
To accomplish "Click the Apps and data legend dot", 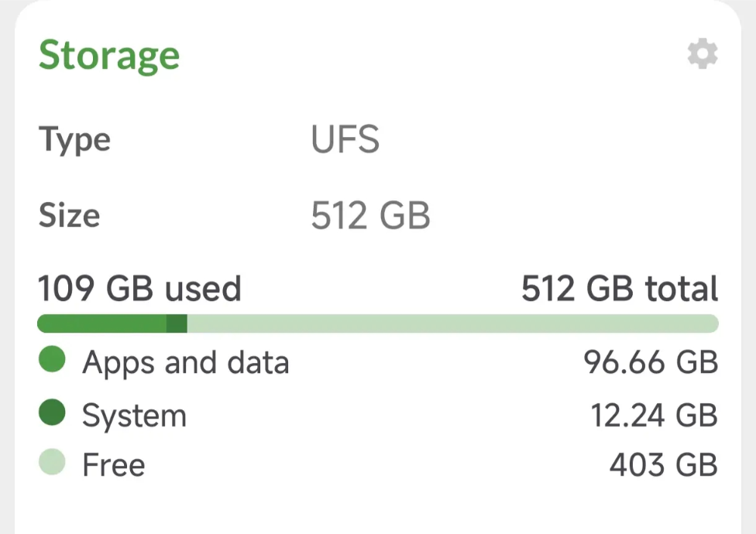I will coord(52,360).
